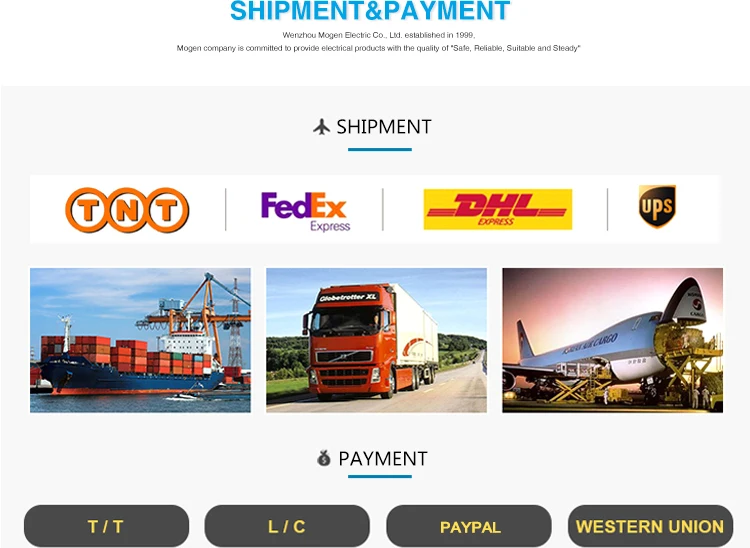Choose the WESTERN UNION payment button
This screenshot has width=750, height=548.
[651, 526]
